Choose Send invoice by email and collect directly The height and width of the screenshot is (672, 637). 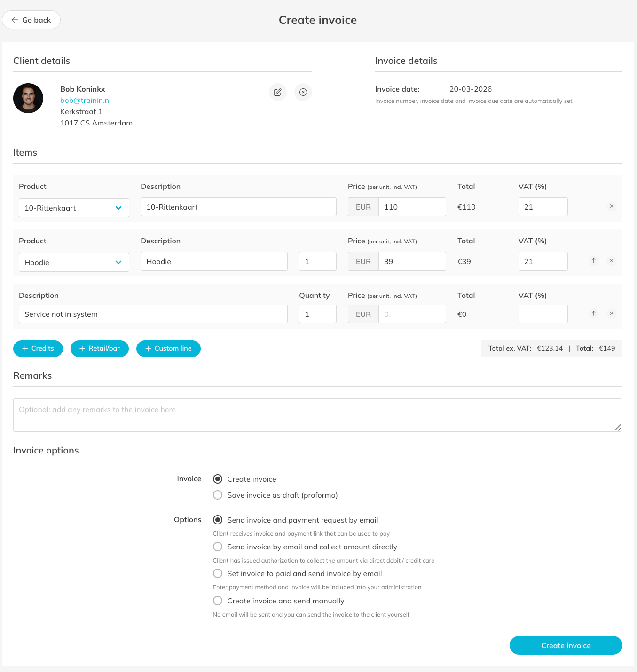click(218, 547)
